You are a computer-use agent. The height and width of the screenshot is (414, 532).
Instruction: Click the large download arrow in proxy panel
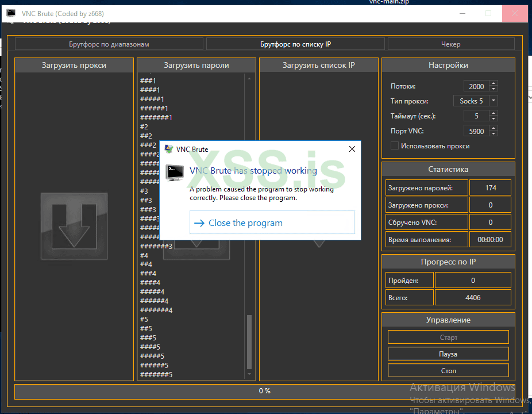click(74, 226)
